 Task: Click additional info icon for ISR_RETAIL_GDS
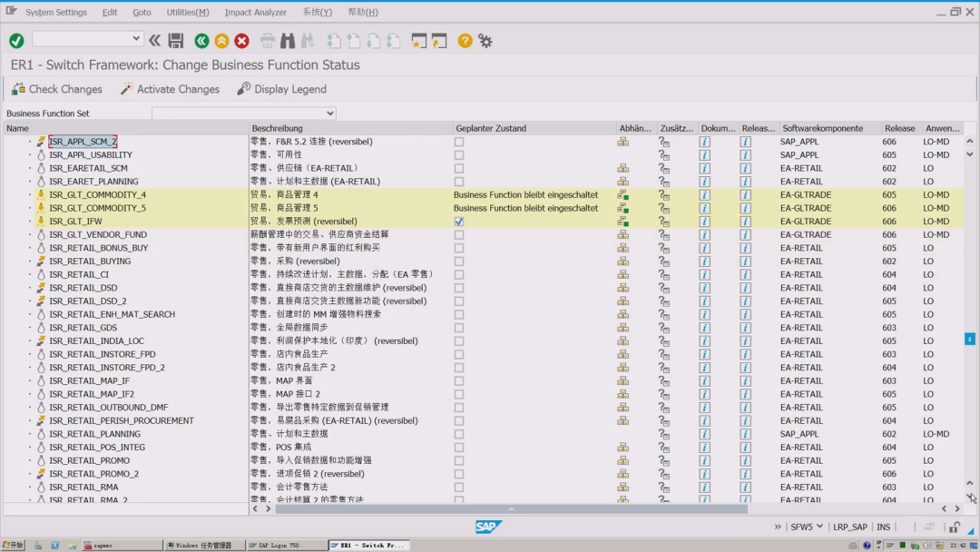pyautogui.click(x=663, y=328)
